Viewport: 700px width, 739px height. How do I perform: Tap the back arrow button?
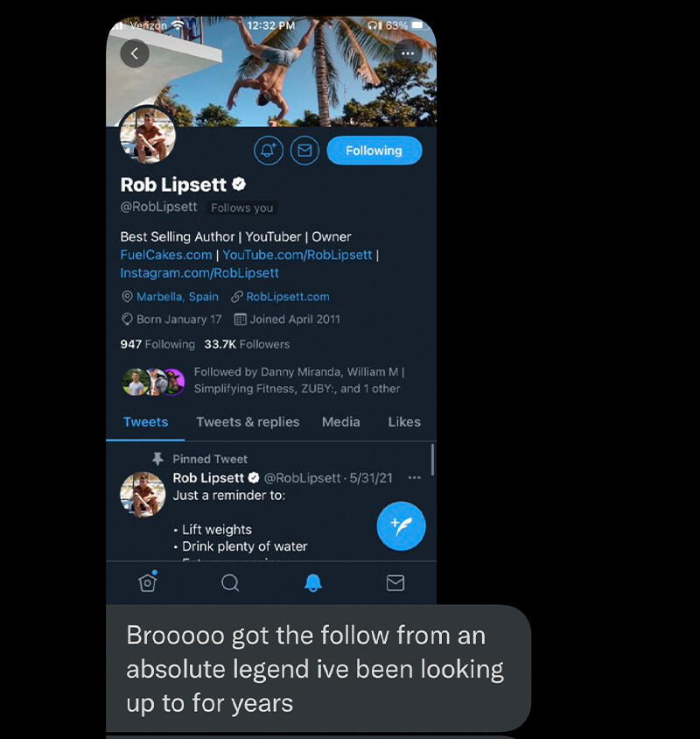click(135, 53)
